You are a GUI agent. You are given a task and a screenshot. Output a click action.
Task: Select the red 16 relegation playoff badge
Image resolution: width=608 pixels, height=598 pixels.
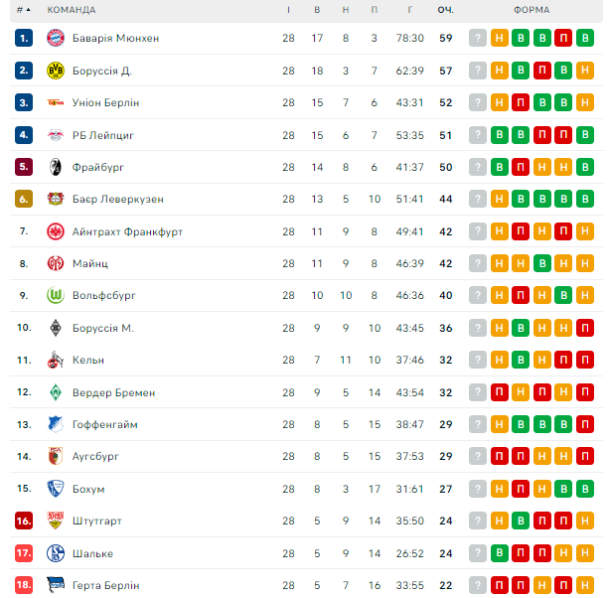(x=24, y=521)
